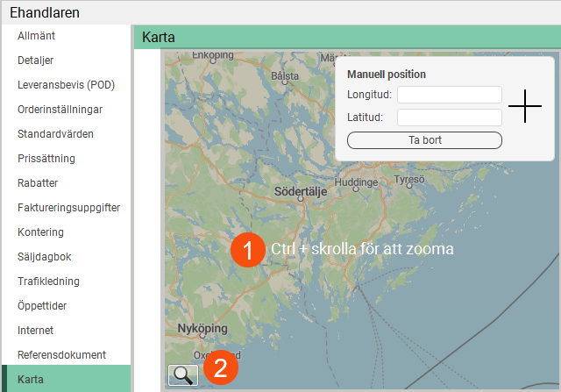The height and width of the screenshot is (392, 561).
Task: Select Leveransbevis (POD) in sidebar
Action: tap(66, 85)
